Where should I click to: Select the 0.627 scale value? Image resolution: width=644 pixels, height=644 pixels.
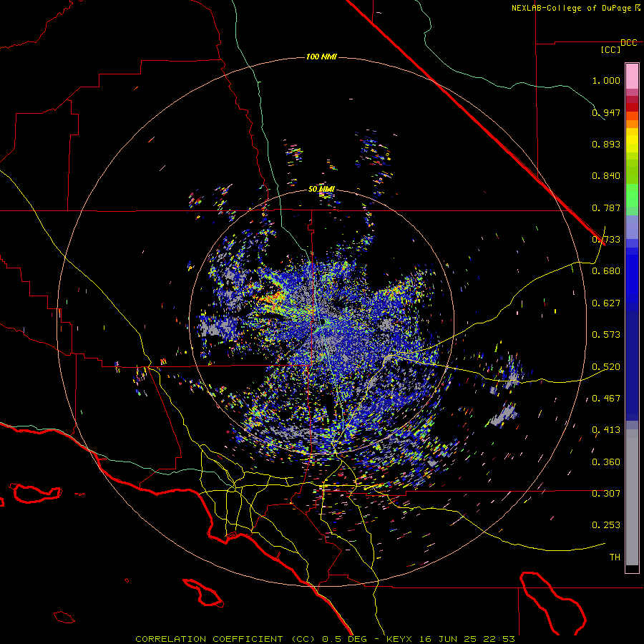click(606, 303)
